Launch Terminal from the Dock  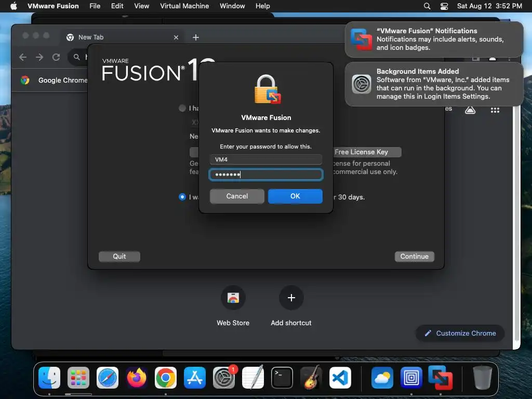(282, 378)
